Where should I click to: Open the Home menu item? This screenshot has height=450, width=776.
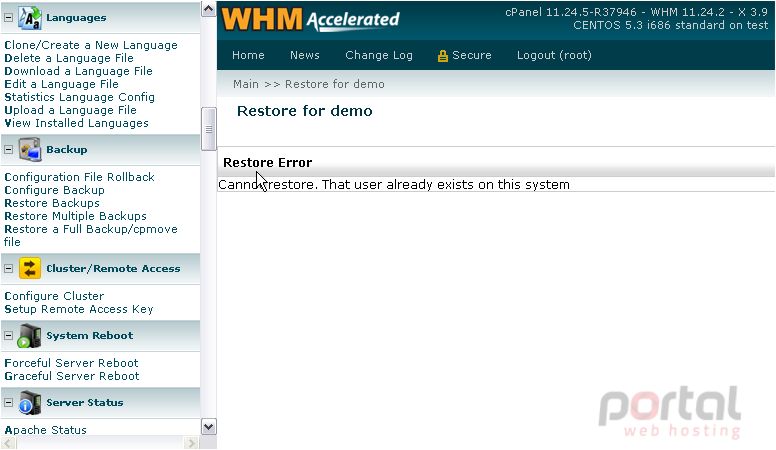pyautogui.click(x=248, y=55)
